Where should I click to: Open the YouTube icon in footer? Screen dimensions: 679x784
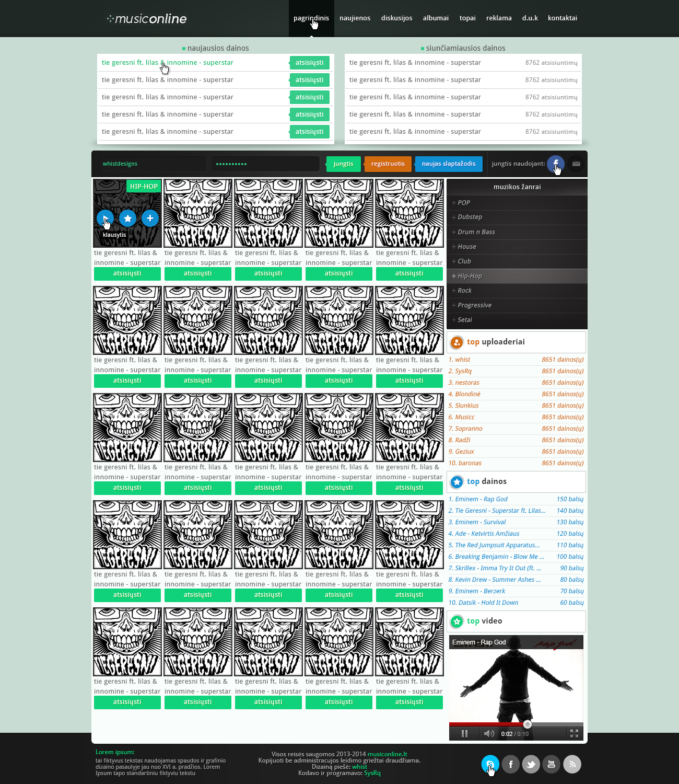click(552, 764)
